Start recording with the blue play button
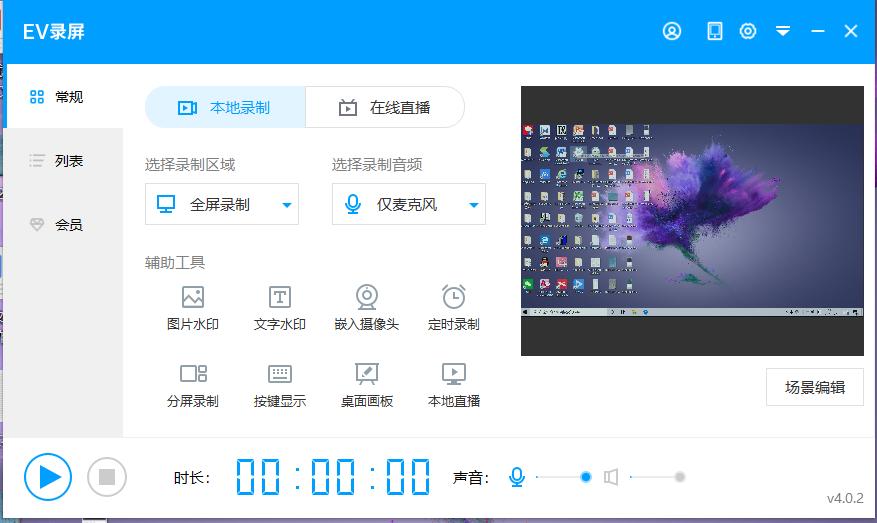The image size is (877, 523). 48,477
